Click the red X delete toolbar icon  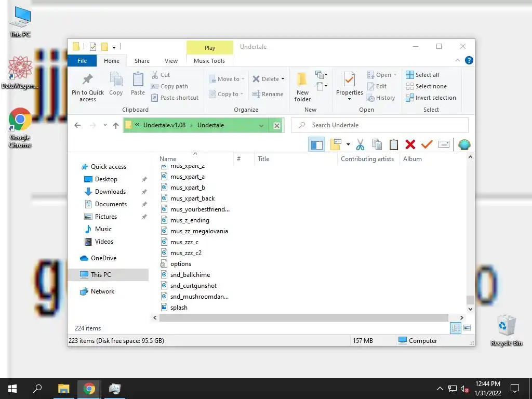click(410, 145)
